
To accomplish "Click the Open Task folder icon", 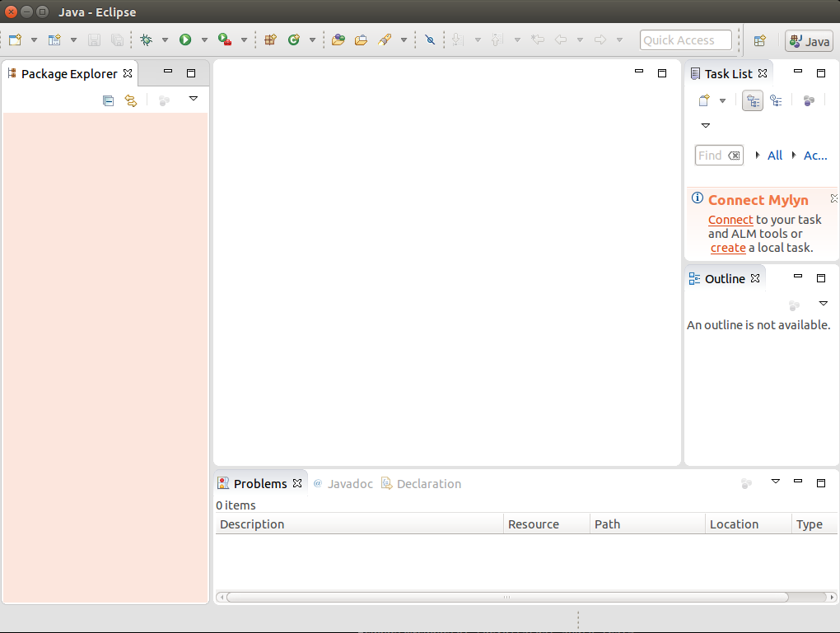I will coord(361,40).
